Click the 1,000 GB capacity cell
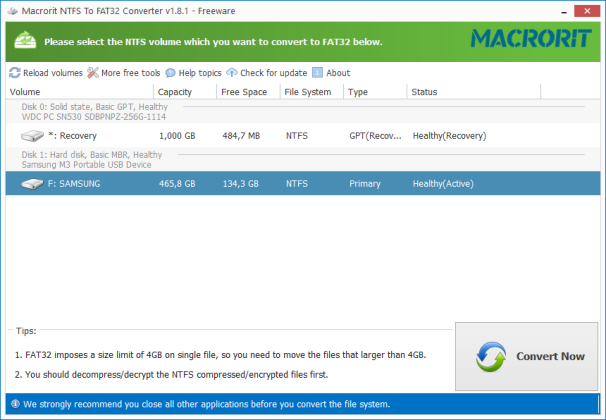The image size is (606, 420). tap(177, 136)
